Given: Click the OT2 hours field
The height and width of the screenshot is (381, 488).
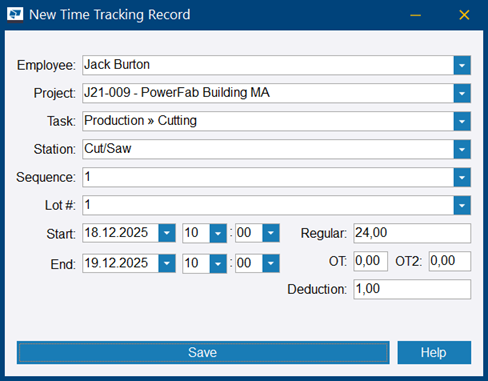Looking at the screenshot, I should (x=450, y=261).
